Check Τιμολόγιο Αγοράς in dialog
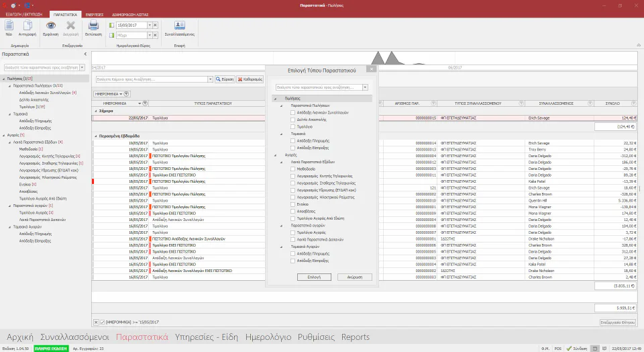This screenshot has height=352, width=644. click(293, 232)
